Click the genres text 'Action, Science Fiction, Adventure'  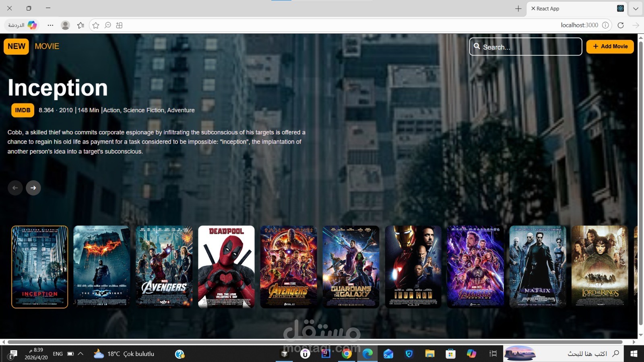[x=149, y=110]
